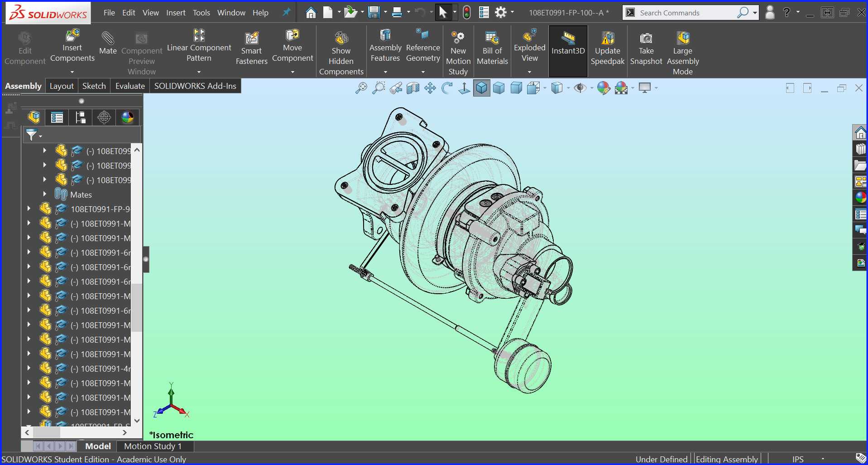Open Insert Components dropdown arrow

[72, 72]
